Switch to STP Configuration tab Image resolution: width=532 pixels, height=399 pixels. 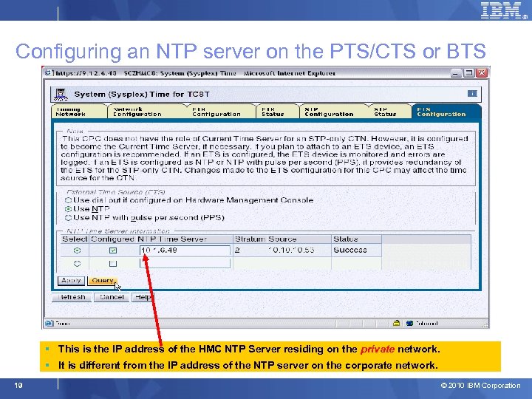(334, 112)
